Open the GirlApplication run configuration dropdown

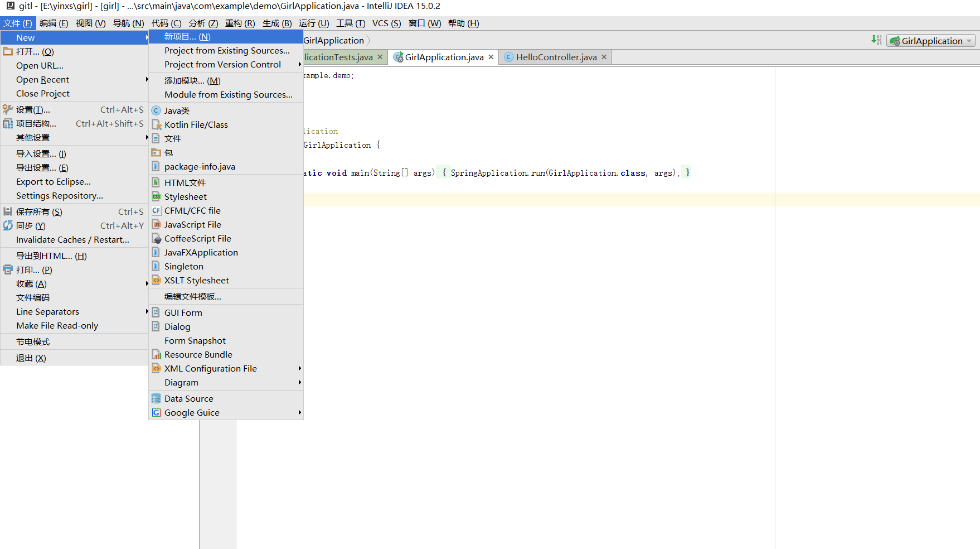(x=931, y=41)
